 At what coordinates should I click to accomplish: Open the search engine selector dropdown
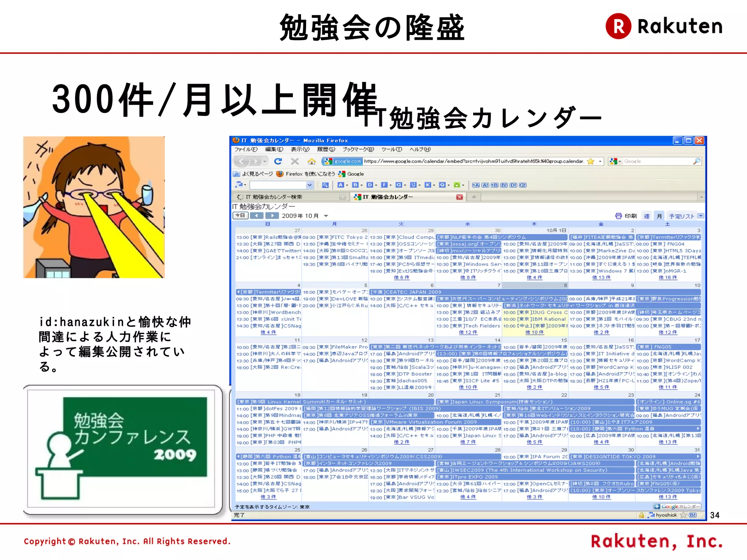(x=615, y=161)
